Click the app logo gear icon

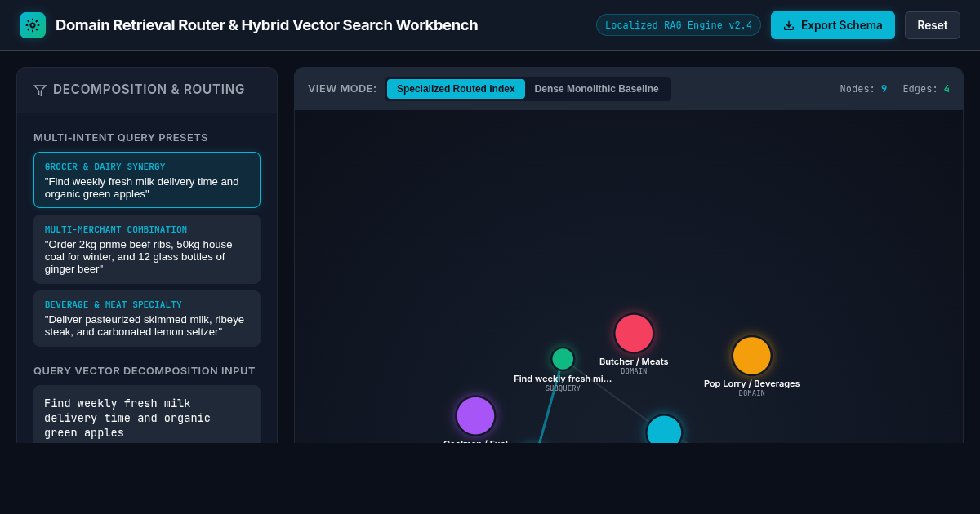(33, 25)
